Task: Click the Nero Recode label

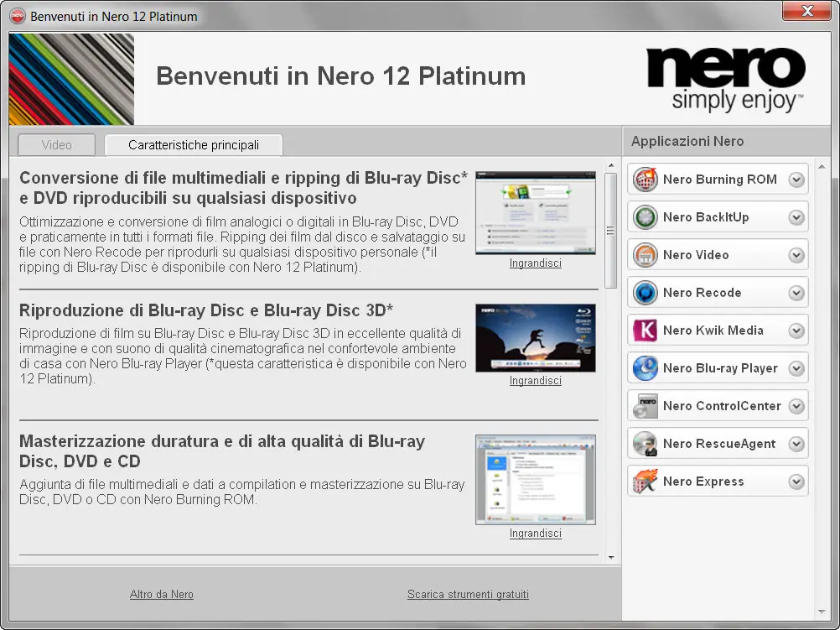Action: click(x=702, y=293)
